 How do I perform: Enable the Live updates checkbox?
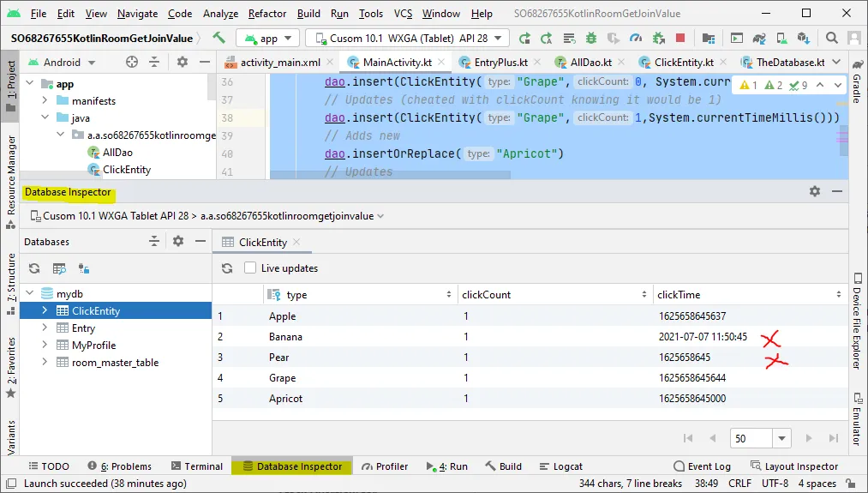tap(250, 268)
